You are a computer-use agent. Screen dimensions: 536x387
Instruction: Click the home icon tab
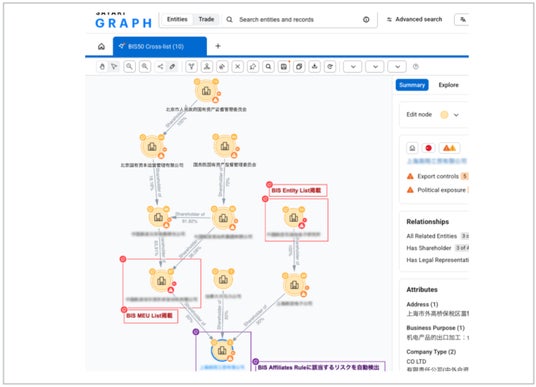tap(101, 46)
